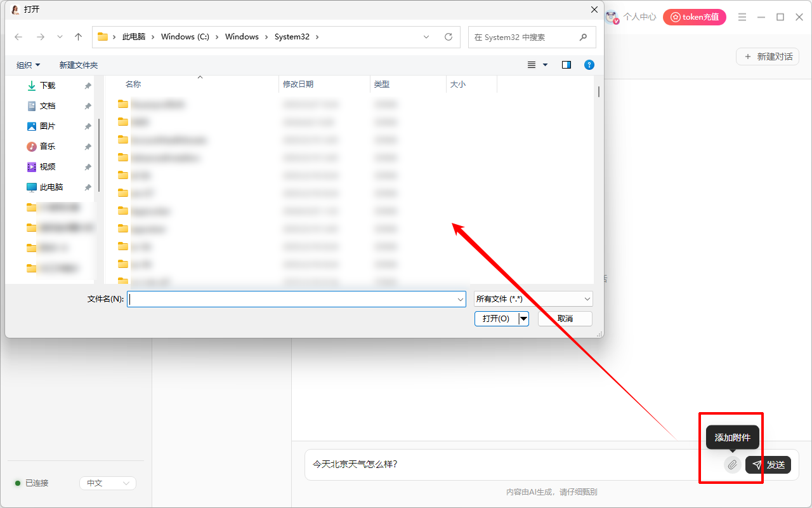Select 下载 in the navigation pane
This screenshot has height=508, width=812.
point(48,86)
